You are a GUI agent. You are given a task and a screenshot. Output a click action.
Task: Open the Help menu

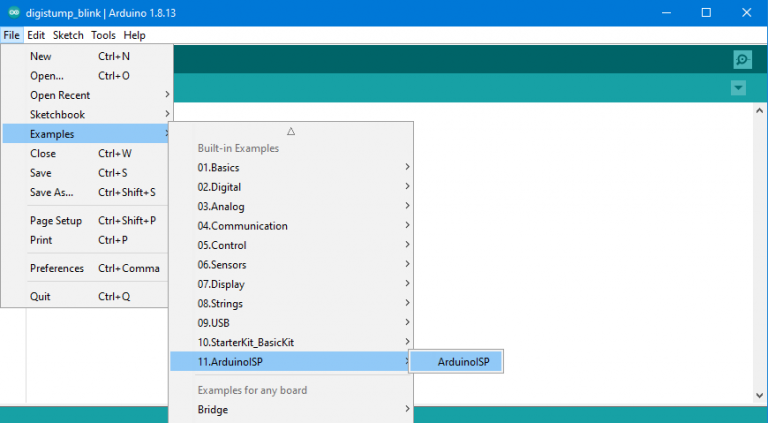point(134,35)
